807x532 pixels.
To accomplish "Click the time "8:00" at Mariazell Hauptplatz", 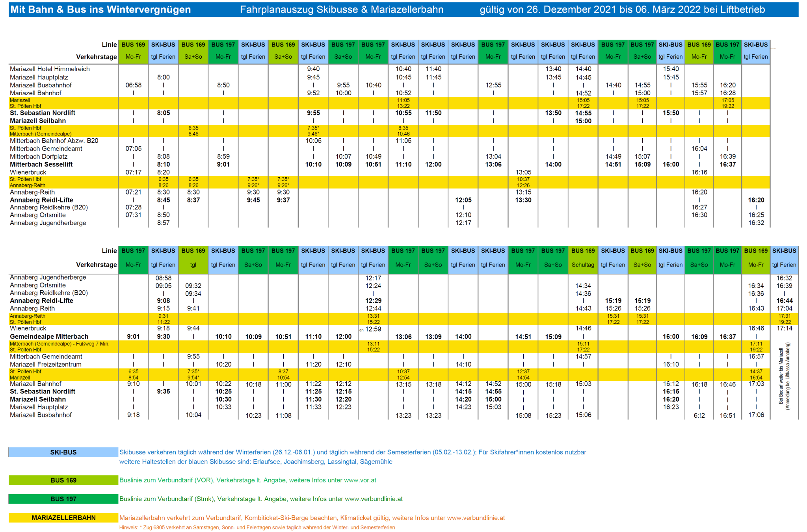I will click(x=164, y=77).
